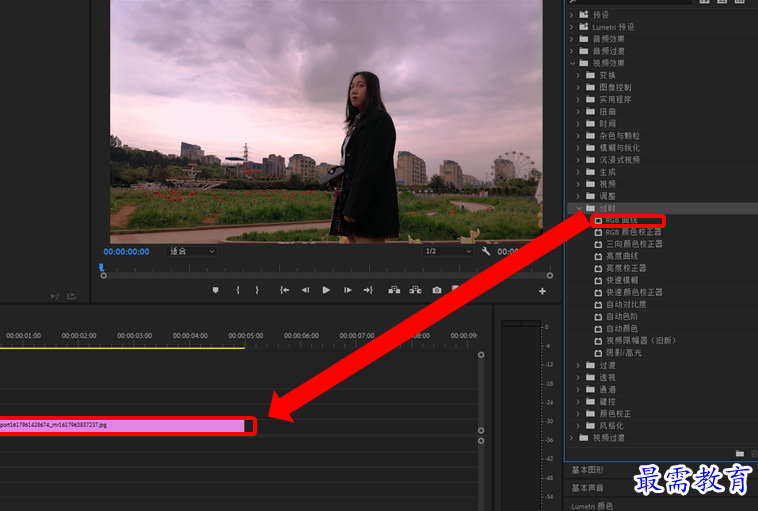Collapse the 过时 folder
This screenshot has width=758, height=511.
(x=579, y=208)
